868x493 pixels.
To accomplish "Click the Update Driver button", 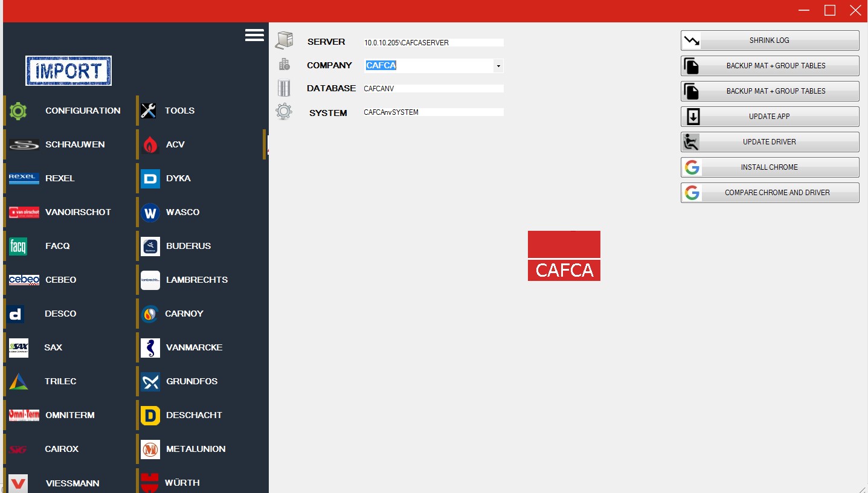I will [770, 142].
